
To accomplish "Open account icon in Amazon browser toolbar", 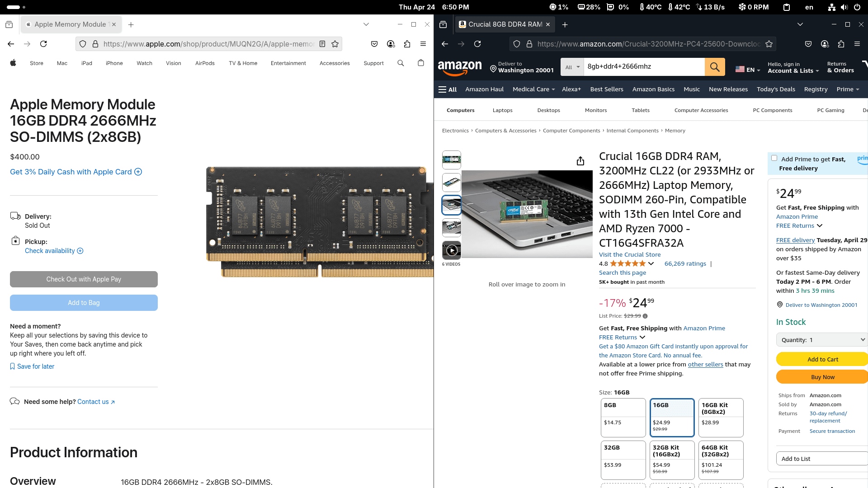I will (x=825, y=44).
